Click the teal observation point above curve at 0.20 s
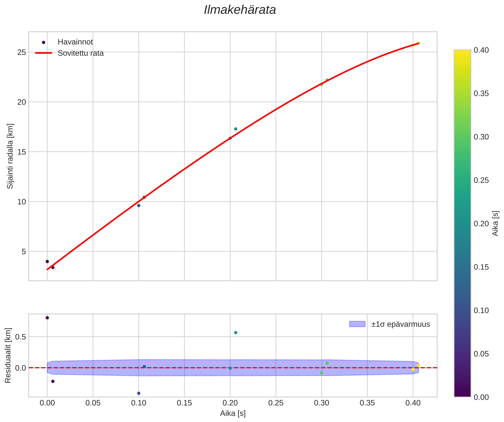This screenshot has width=504, height=422. [x=236, y=129]
